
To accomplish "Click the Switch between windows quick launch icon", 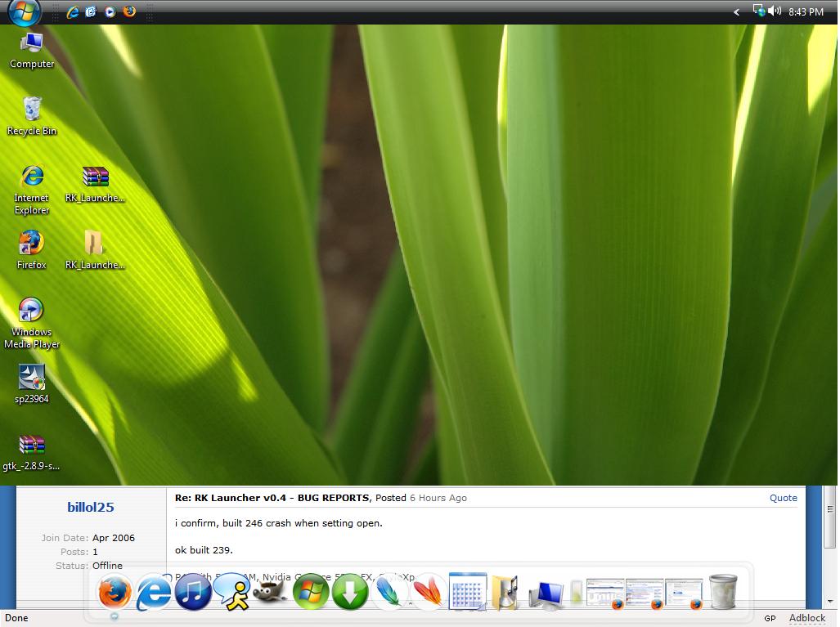I will coord(91,11).
